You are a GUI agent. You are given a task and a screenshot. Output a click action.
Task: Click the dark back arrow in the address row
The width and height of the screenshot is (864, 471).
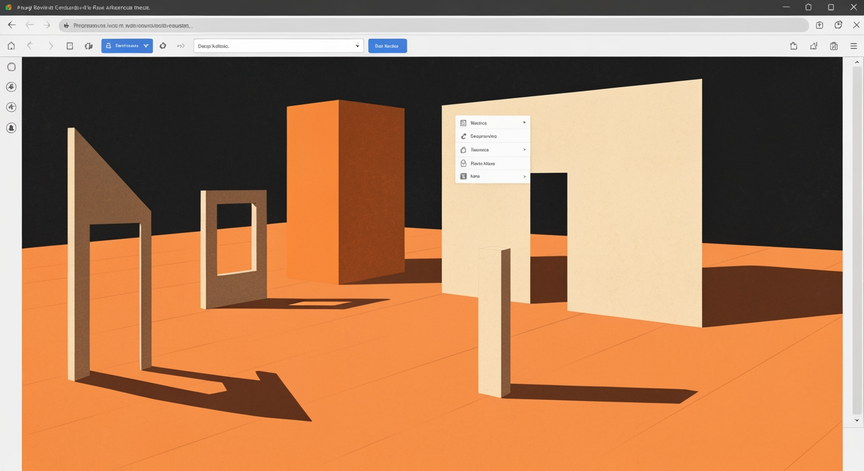(x=12, y=25)
